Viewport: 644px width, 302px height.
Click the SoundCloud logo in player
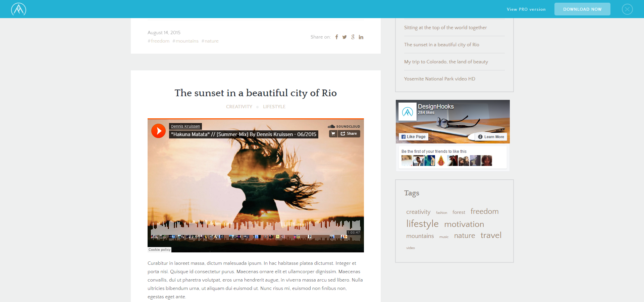(344, 126)
